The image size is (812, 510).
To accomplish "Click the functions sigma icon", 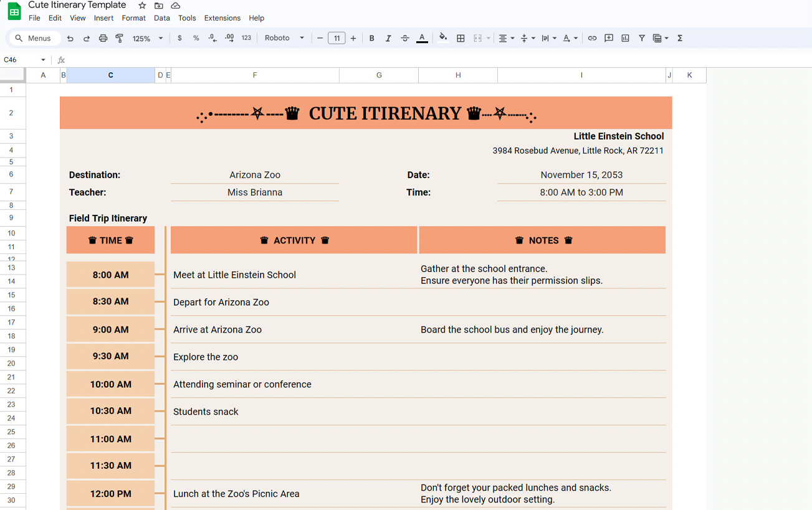I will point(680,38).
